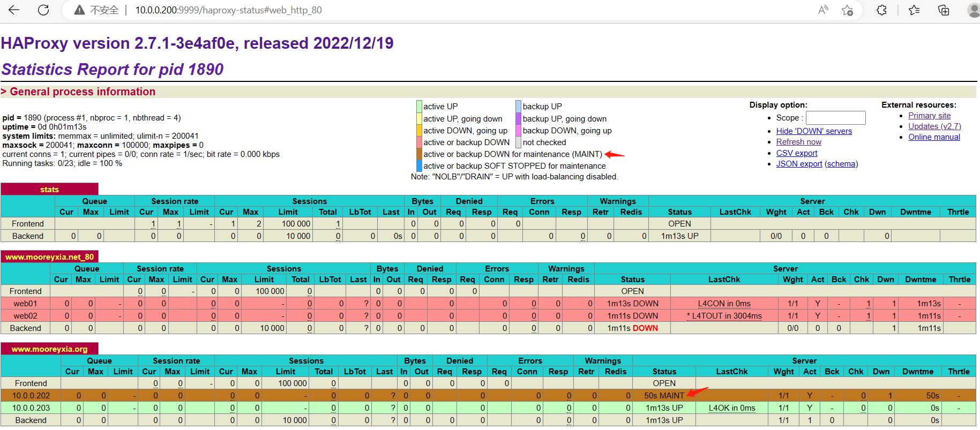The height and width of the screenshot is (430, 980).
Task: Open the JSON export link
Action: coord(799,164)
